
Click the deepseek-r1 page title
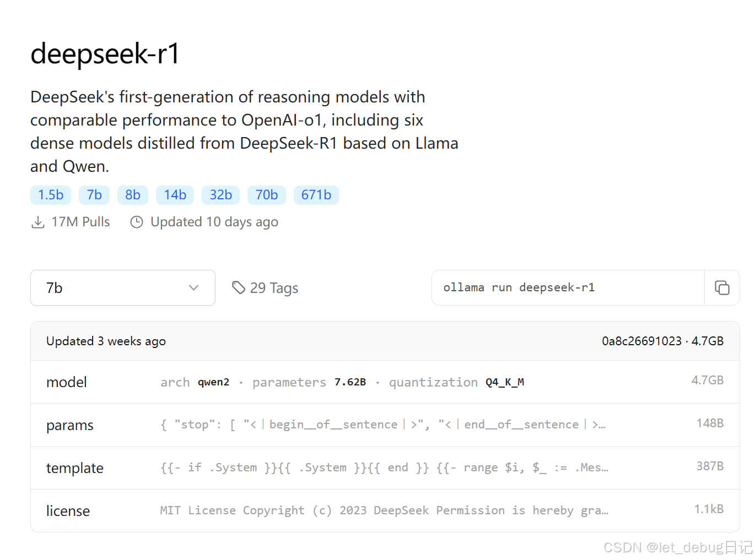pyautogui.click(x=104, y=54)
